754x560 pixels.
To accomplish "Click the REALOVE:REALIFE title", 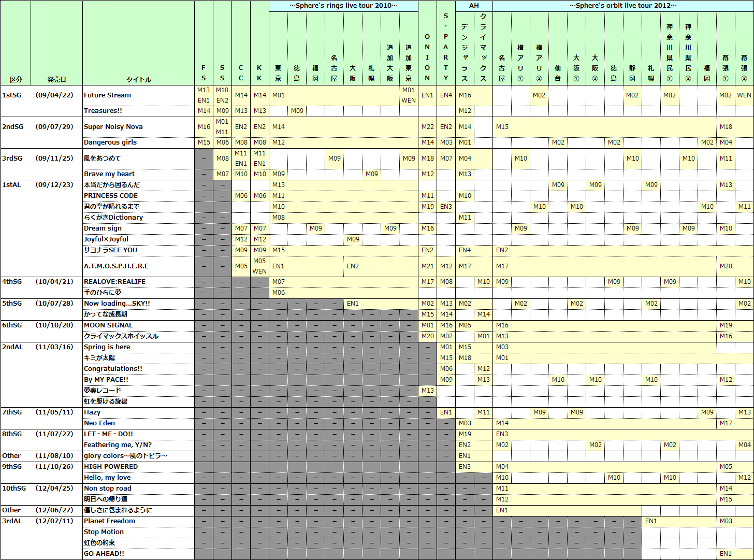I will click(x=114, y=282).
